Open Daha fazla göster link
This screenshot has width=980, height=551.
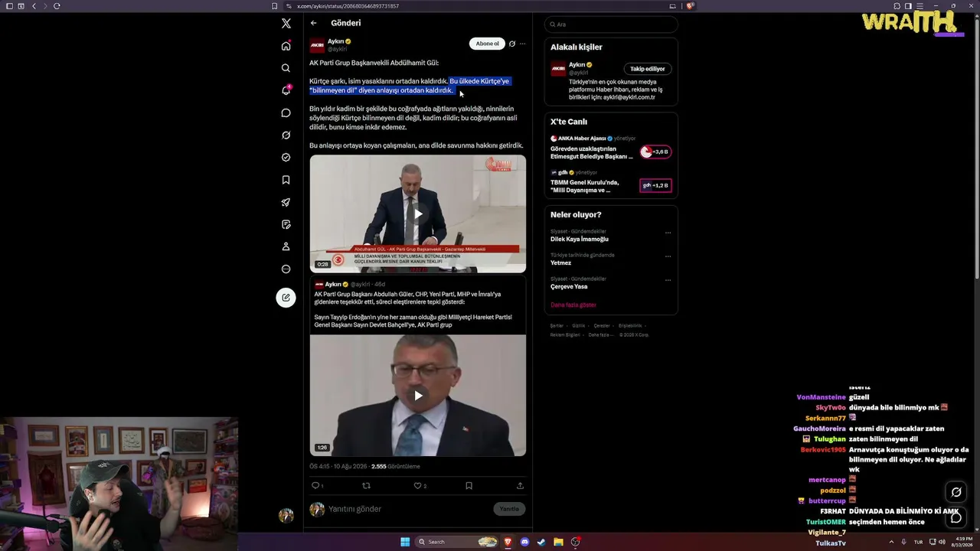coord(573,305)
